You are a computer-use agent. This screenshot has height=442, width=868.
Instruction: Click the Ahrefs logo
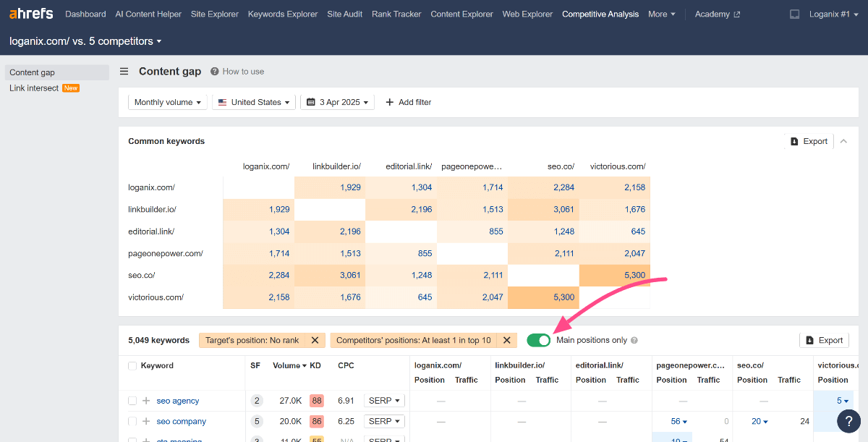[32, 14]
